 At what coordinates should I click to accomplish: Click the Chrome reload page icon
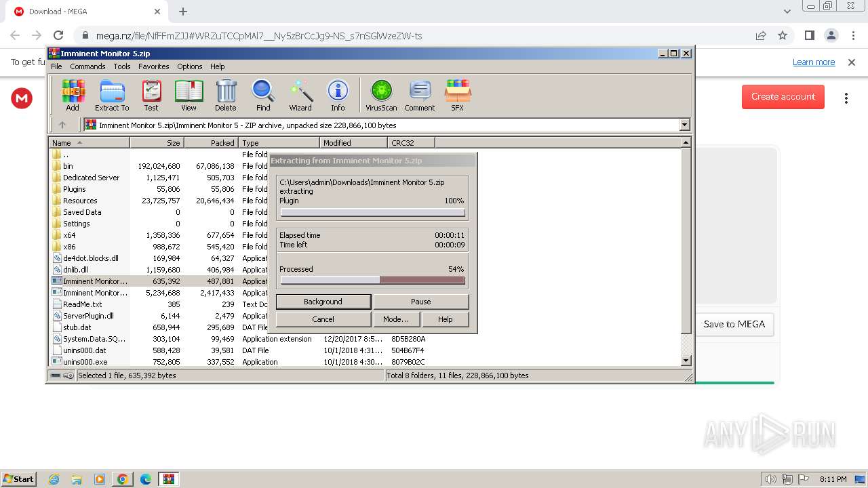(x=58, y=35)
